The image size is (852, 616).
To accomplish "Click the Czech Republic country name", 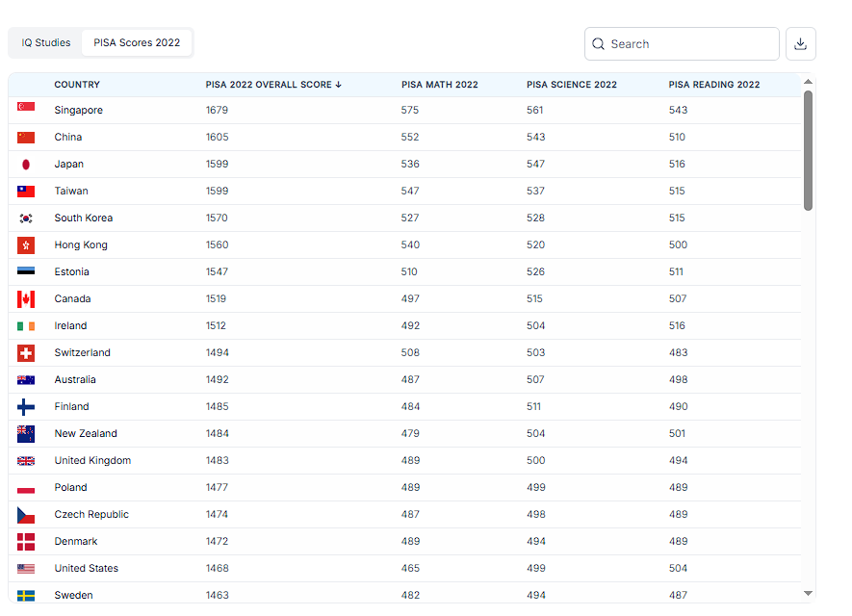I will [x=91, y=514].
